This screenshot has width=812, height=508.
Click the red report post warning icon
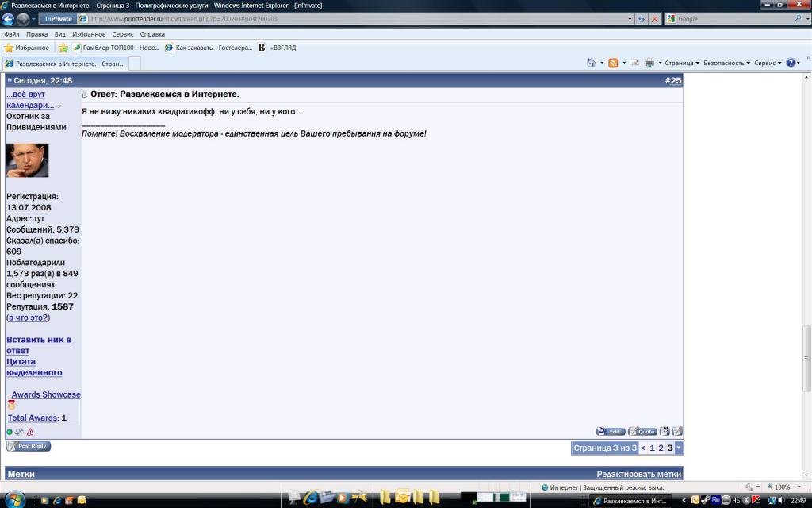coord(30,432)
